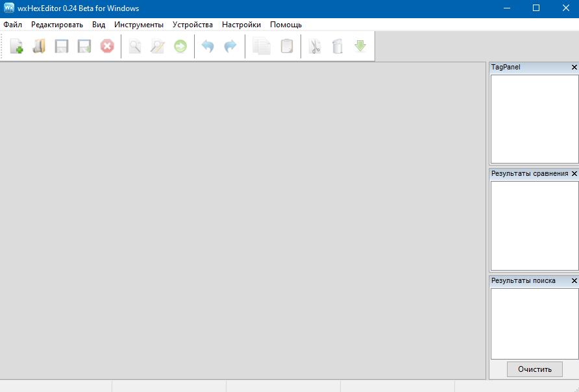The width and height of the screenshot is (579, 392).
Task: Click the Cut scissors icon
Action: (315, 47)
